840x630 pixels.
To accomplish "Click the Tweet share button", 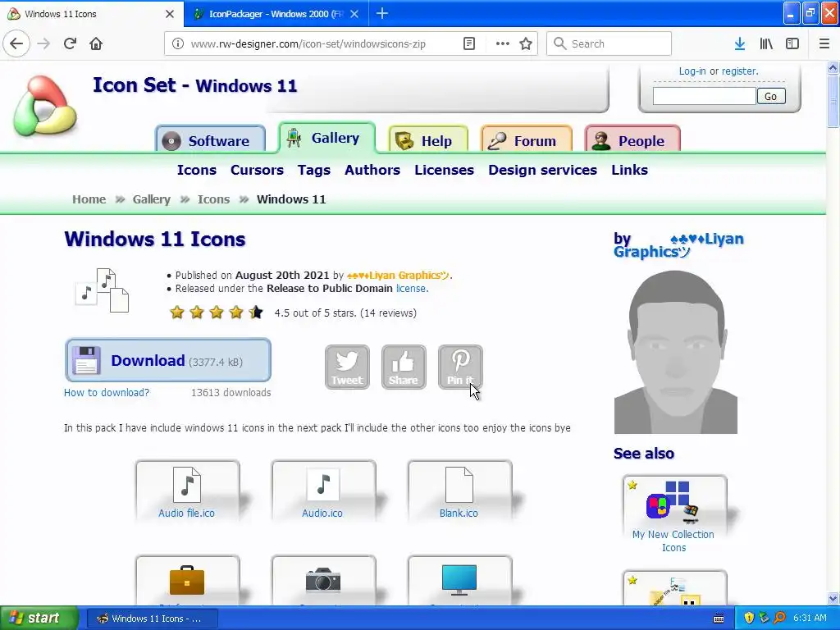I will click(347, 367).
